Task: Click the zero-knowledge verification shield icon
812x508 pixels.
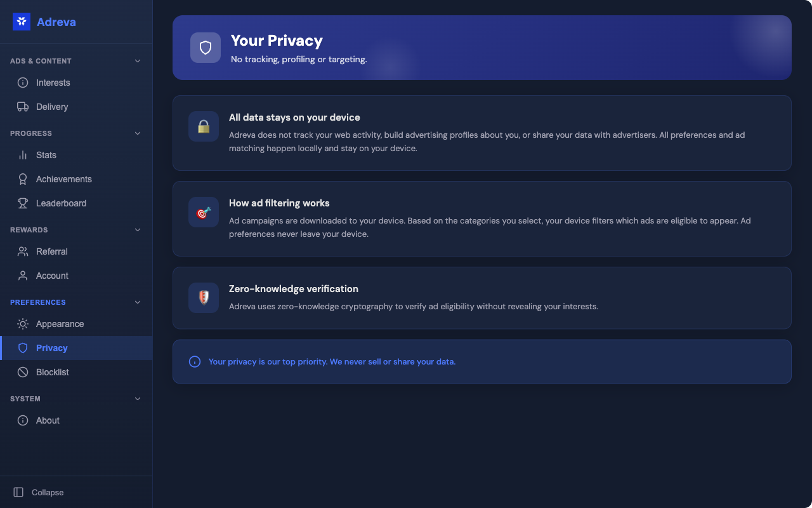Action: pos(204,298)
